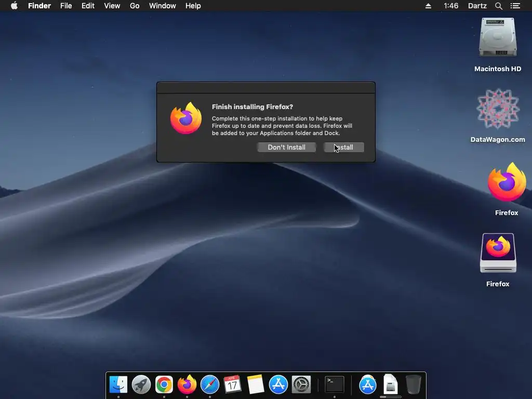Open Calendar from the Dock
The image size is (532, 399).
232,384
